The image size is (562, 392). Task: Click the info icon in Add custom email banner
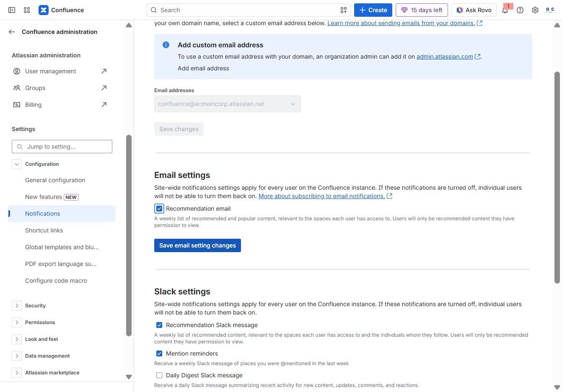166,45
